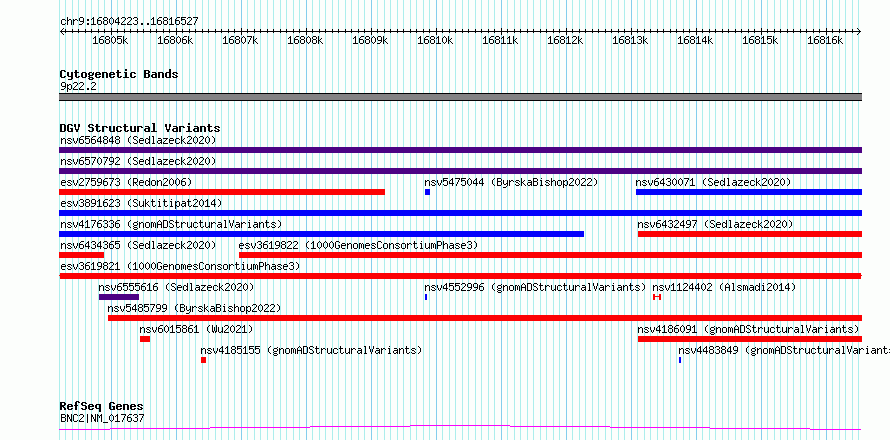Click the 9p22.2 band label
The height and width of the screenshot is (440, 890).
pos(78,86)
